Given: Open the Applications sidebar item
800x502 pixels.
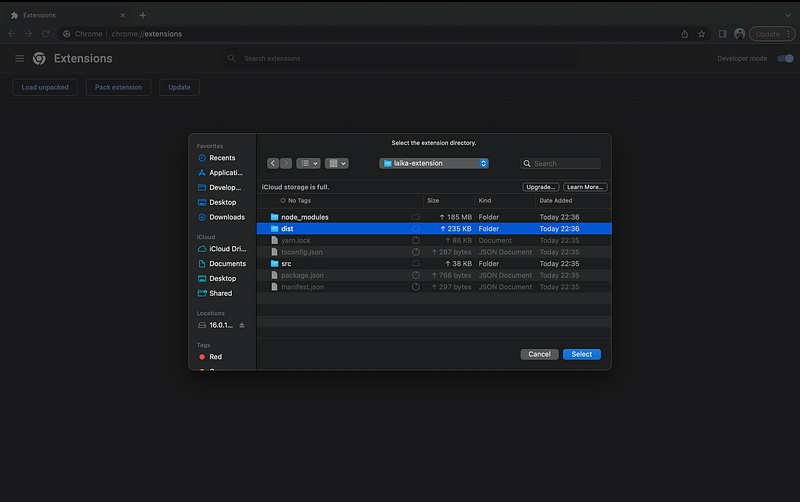Looking at the screenshot, I should (225, 173).
